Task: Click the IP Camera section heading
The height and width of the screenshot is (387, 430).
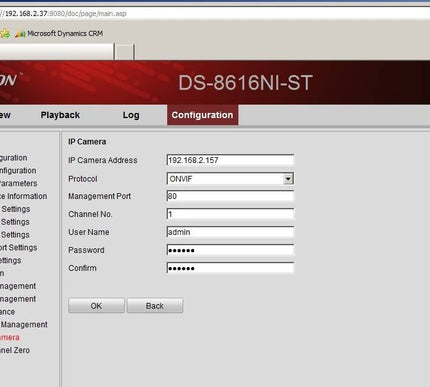Action: 87,142
